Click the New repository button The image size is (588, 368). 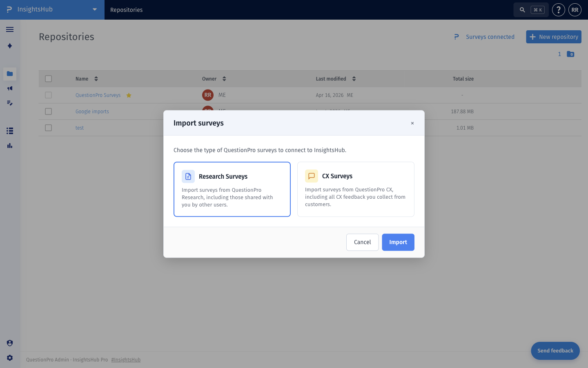point(554,37)
